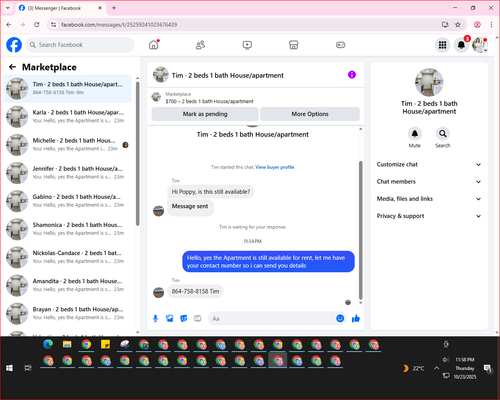Expand Privacy & support section
500x400 pixels.
coord(429,216)
